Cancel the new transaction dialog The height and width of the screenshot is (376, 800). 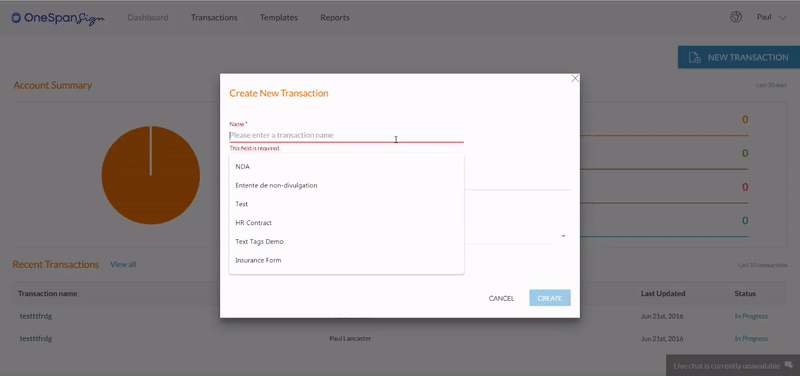click(501, 298)
